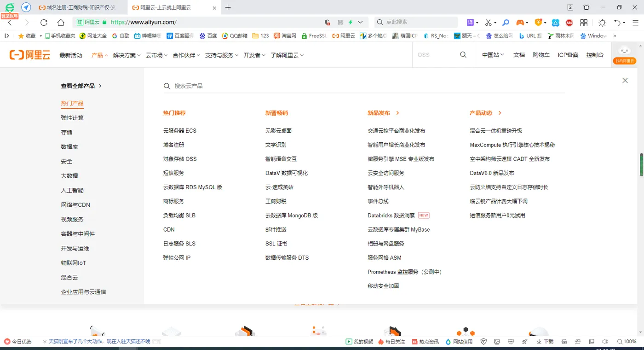Open 我的视频 in the status bar
Image resolution: width=644 pixels, height=350 pixels.
[360, 342]
